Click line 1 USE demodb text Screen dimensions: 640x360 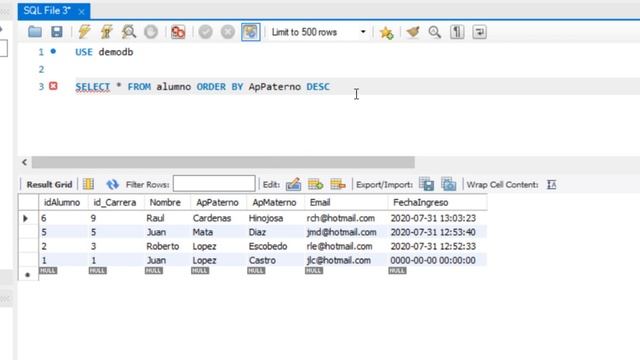pos(104,52)
